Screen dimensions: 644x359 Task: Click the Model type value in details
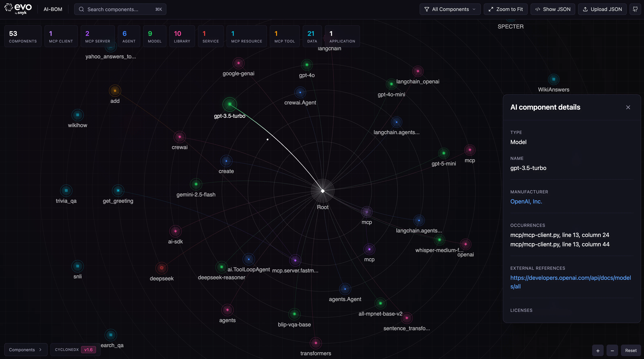(x=518, y=142)
